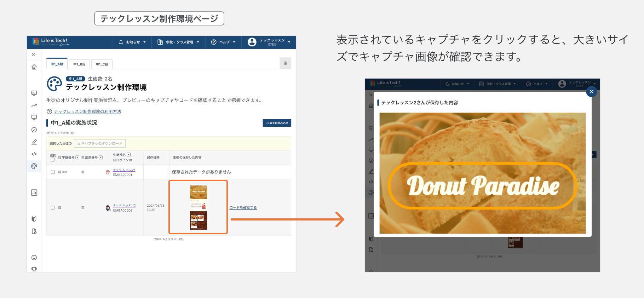The width and height of the screenshot is (644, 298).
Task: Click the コードを確認する link
Action: pos(243,208)
